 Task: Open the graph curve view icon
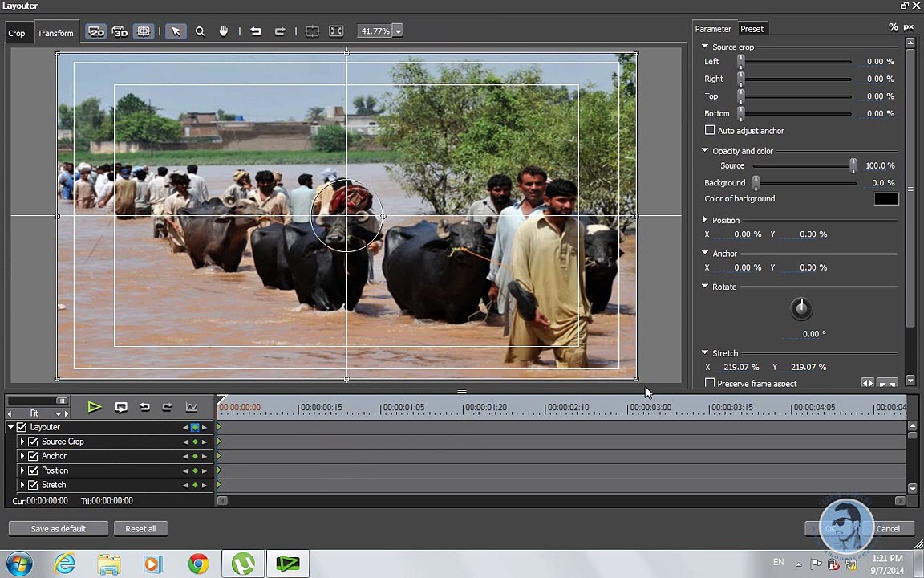coord(192,407)
